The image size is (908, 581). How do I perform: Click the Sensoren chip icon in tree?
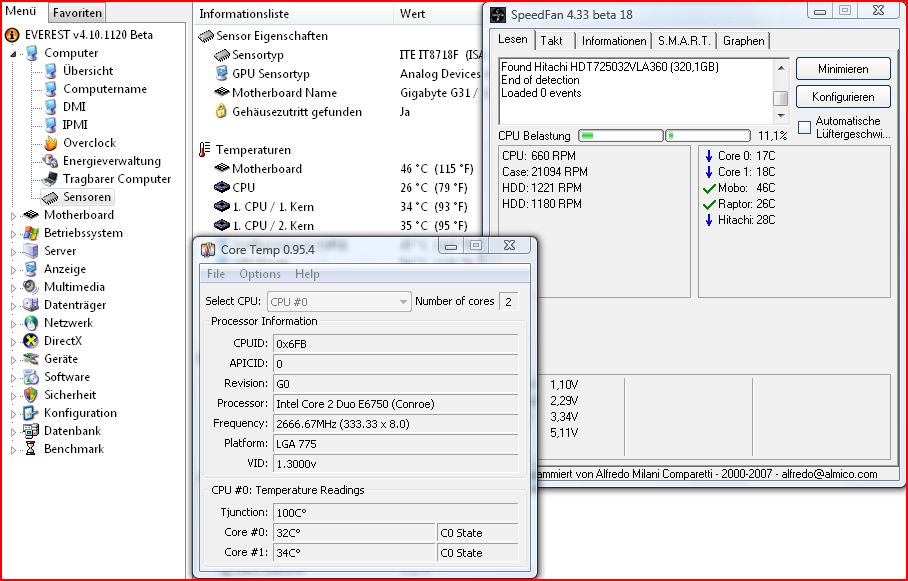pyautogui.click(x=50, y=198)
